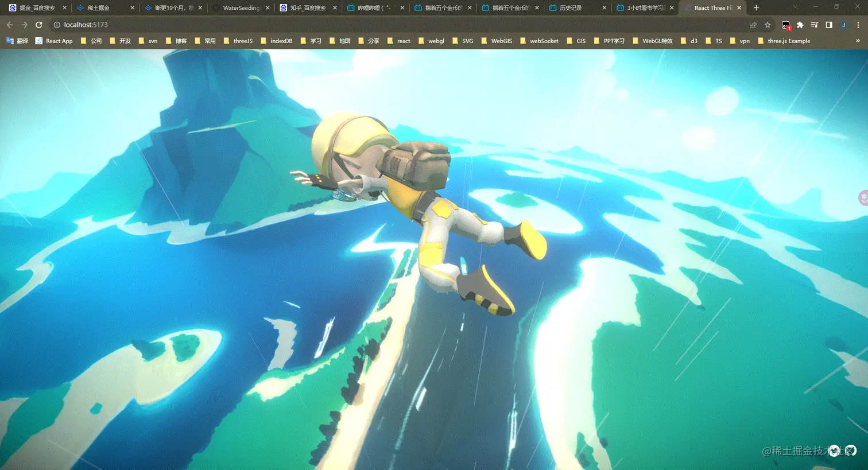Screen dimensions: 868x470
Task: Open the 公司 bookmark folder
Action: tap(91, 41)
